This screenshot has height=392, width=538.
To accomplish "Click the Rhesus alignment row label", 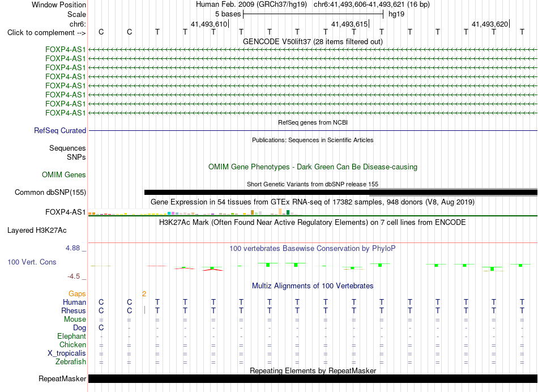I will tap(74, 310).
